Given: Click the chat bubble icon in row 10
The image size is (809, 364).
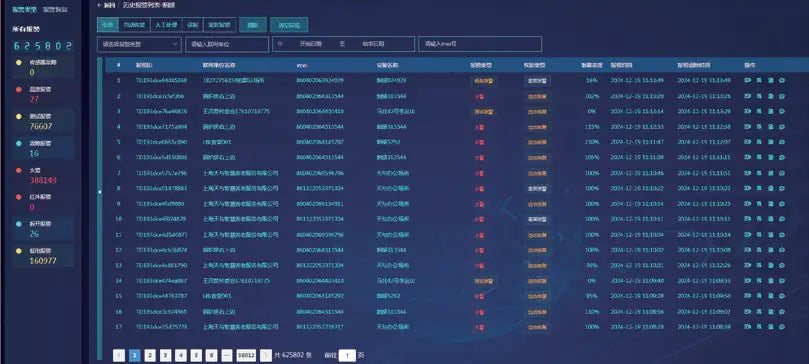Looking at the screenshot, I should 782,219.
